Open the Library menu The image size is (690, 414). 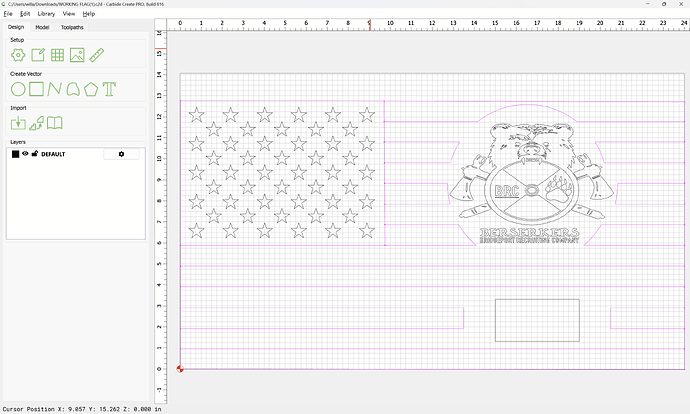pos(46,14)
